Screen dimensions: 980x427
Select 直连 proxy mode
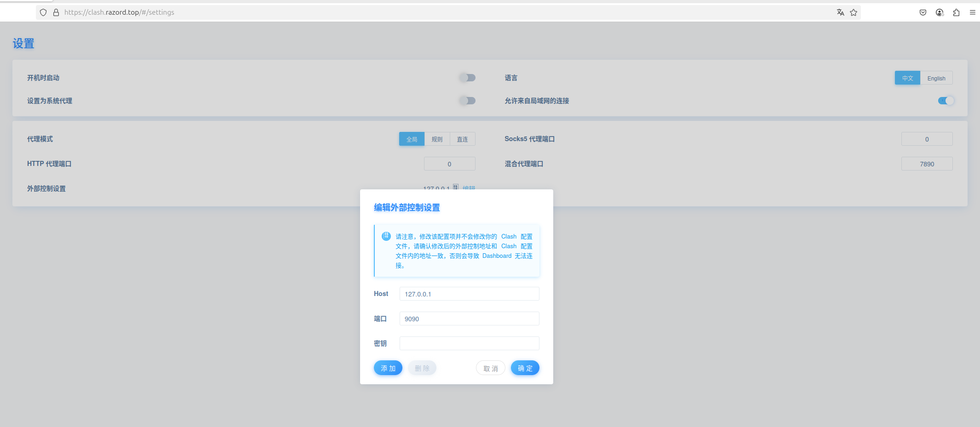[462, 139]
